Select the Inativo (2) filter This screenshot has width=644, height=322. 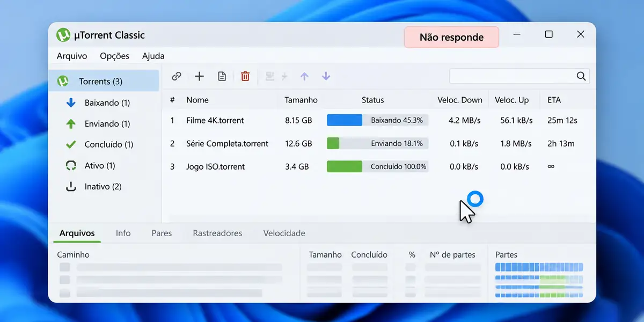[x=103, y=186]
